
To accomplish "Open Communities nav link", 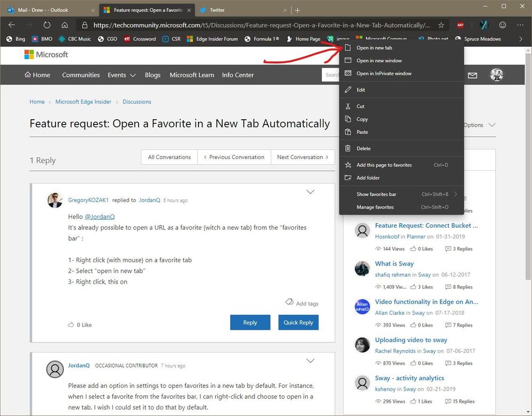I will click(x=81, y=75).
